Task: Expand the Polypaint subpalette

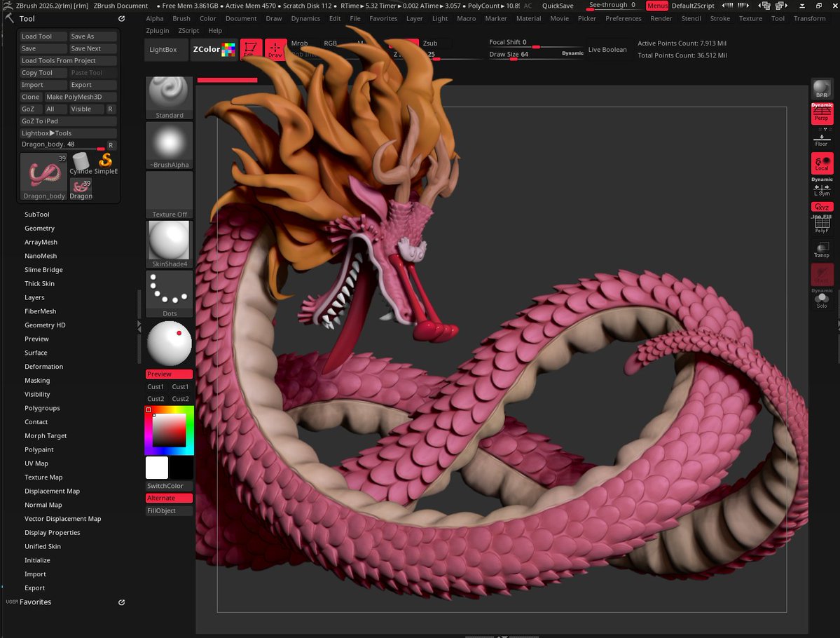Action: coord(39,450)
